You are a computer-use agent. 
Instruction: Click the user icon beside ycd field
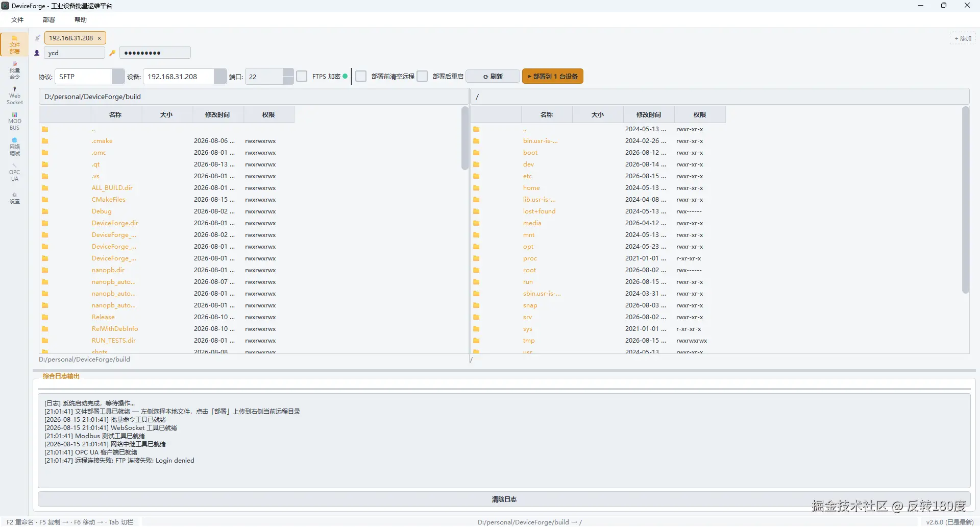pos(37,53)
